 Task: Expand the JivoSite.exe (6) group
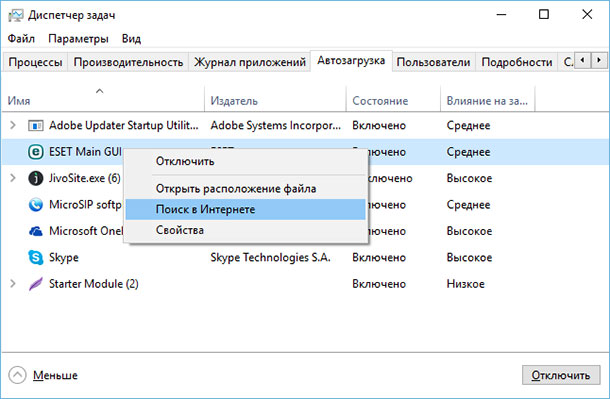13,178
